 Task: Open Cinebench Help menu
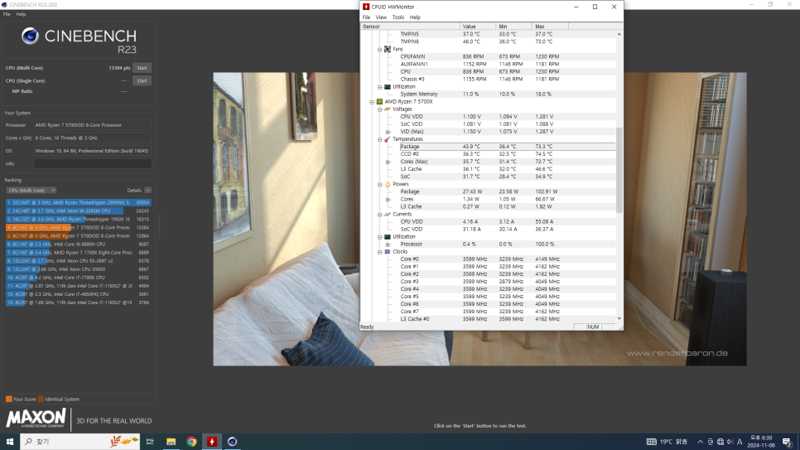(21, 14)
